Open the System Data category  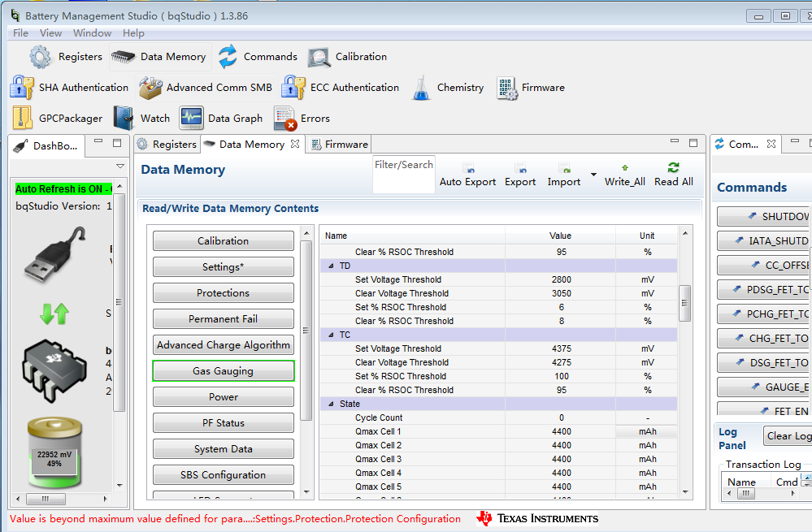pos(224,449)
